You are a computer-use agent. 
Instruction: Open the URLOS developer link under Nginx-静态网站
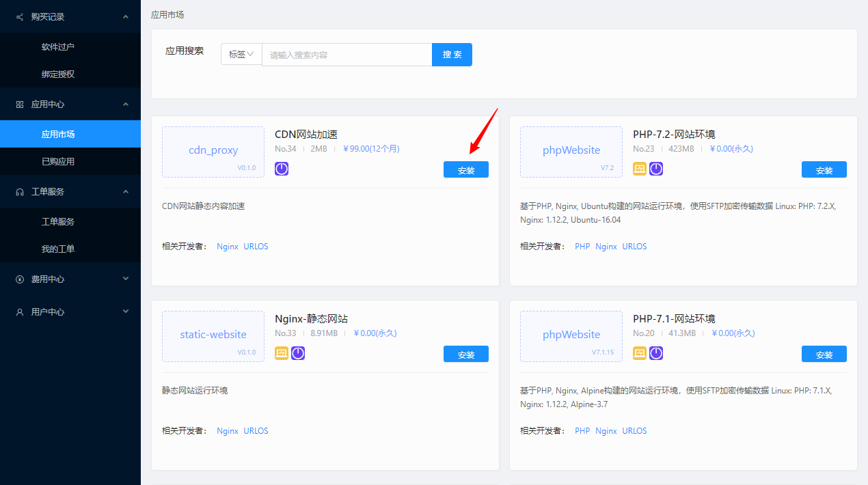[256, 431]
